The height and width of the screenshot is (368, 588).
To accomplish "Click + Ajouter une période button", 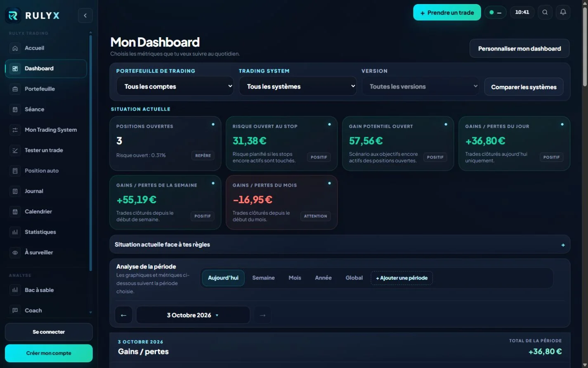I will click(401, 278).
